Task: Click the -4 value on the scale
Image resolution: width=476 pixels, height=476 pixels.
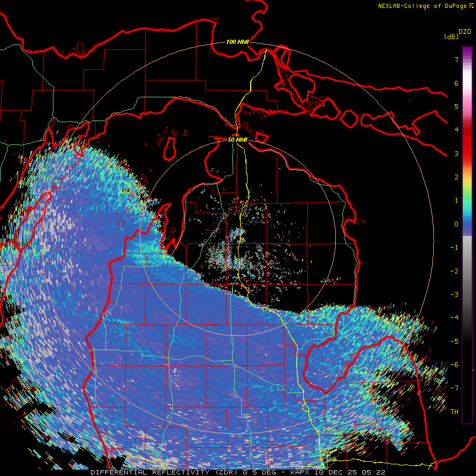Action: 454,318
